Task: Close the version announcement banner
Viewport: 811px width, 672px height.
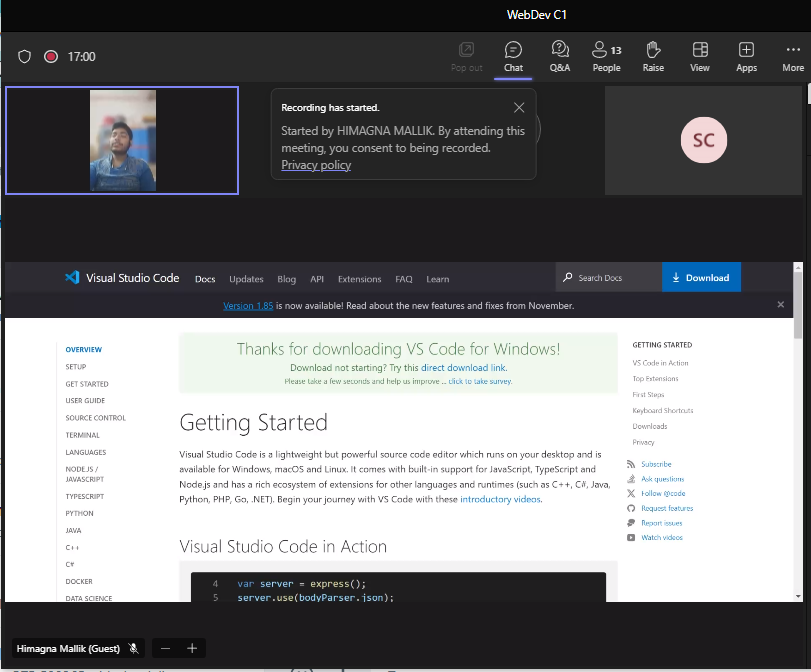Action: point(780,305)
